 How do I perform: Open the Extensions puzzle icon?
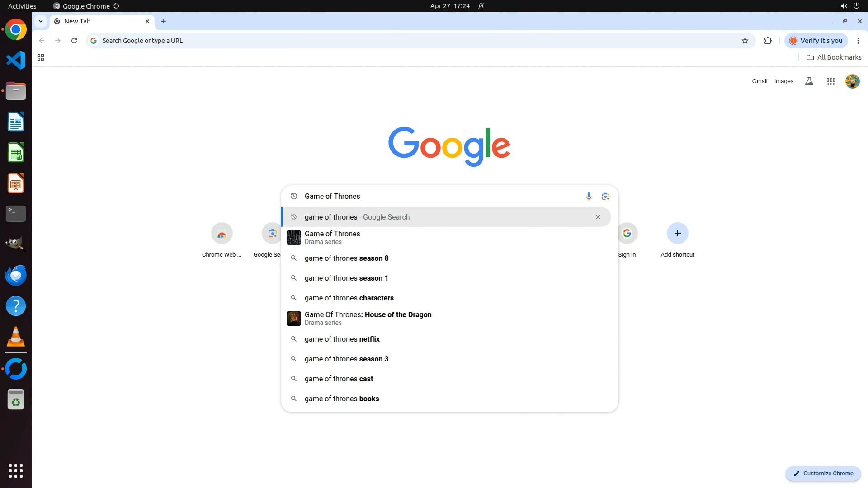(x=768, y=41)
